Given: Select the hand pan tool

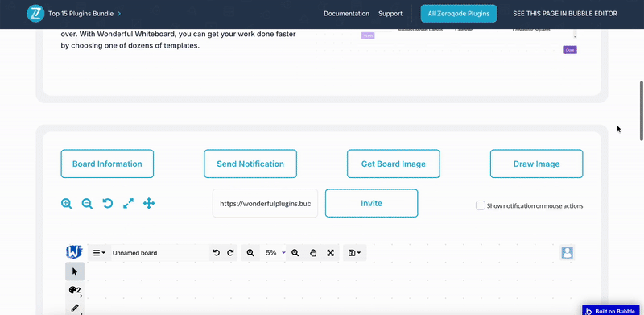Looking at the screenshot, I should click(313, 253).
